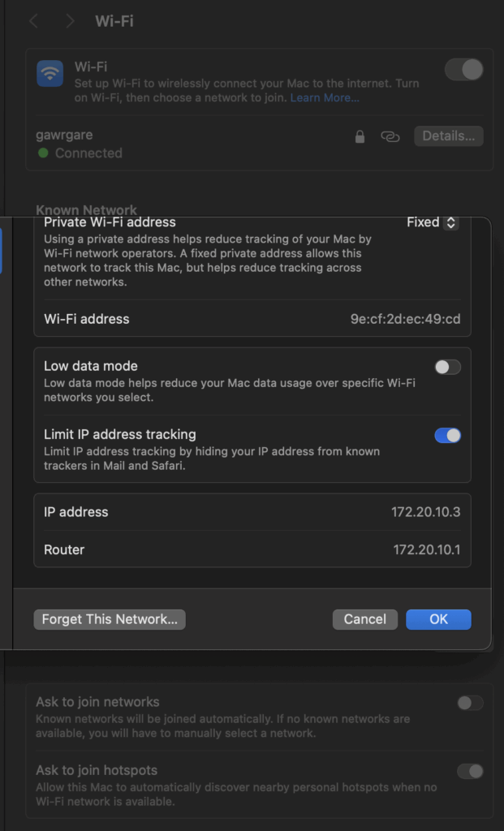Go forward with the right chevron

pyautogui.click(x=70, y=21)
